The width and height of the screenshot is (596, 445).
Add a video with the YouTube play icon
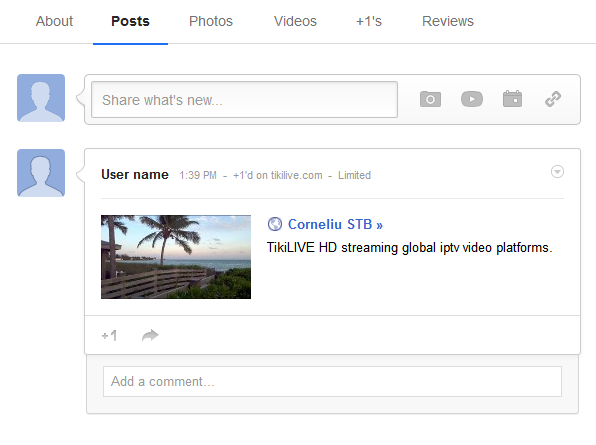pos(472,99)
